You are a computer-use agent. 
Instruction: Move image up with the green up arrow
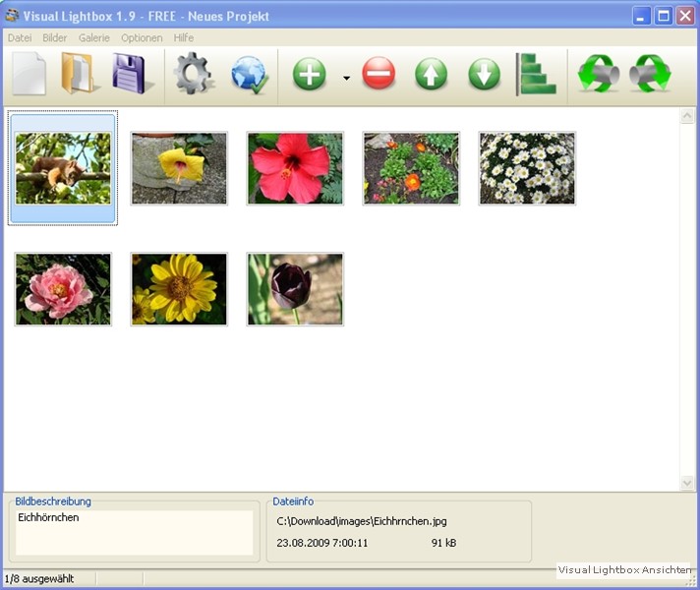click(431, 75)
